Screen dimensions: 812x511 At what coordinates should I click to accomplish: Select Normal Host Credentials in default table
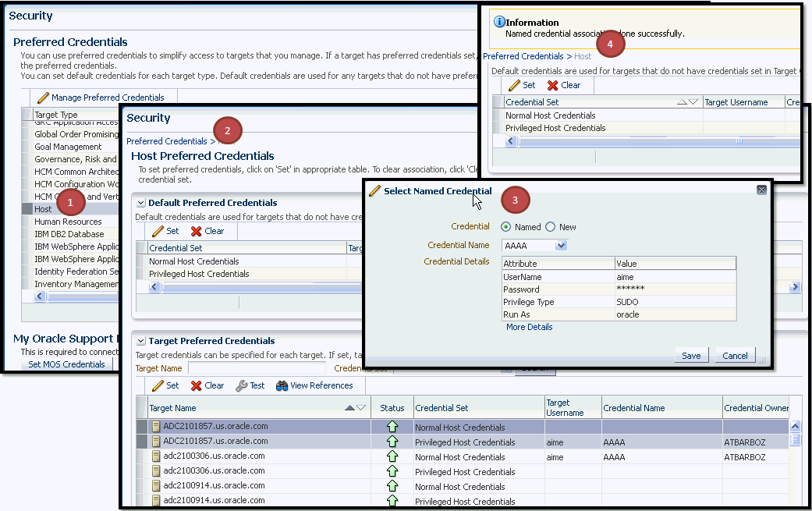point(193,261)
